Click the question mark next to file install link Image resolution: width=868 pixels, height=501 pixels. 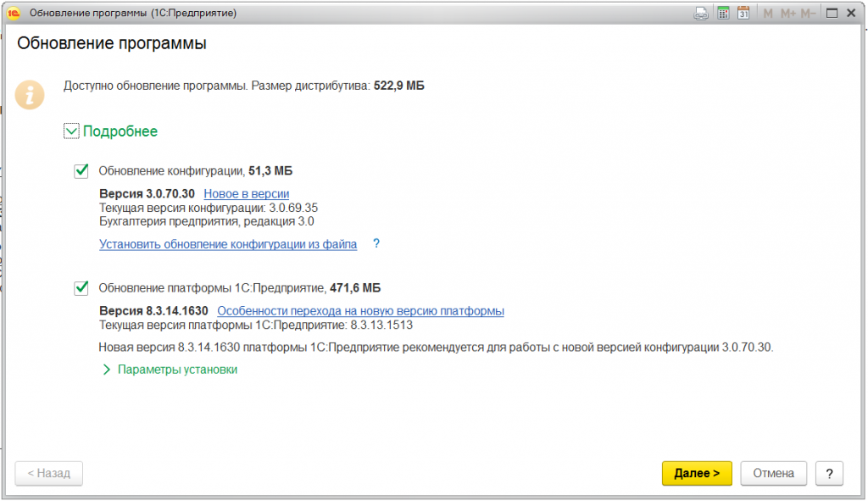click(376, 244)
